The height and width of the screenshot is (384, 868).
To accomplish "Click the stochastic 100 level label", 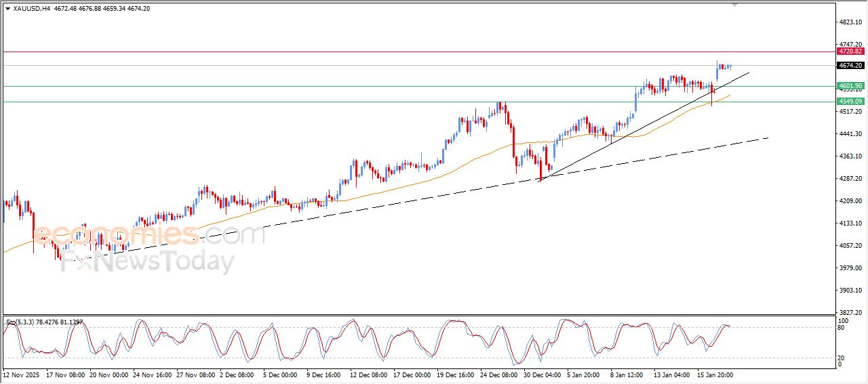I will [844, 320].
